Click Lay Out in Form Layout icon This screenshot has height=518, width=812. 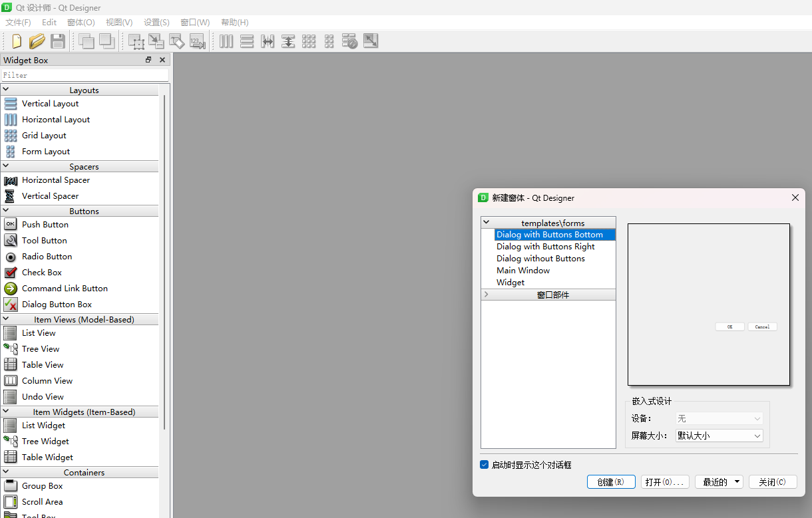click(x=329, y=41)
